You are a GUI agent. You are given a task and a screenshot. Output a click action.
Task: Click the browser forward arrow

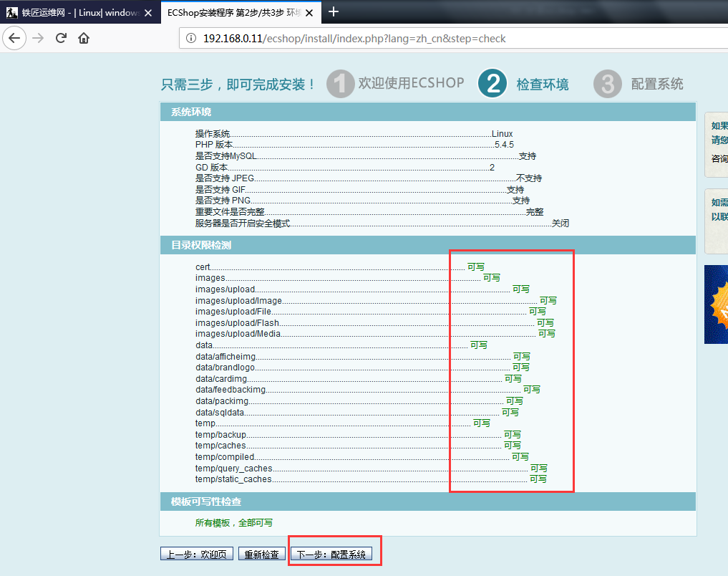pos(38,38)
